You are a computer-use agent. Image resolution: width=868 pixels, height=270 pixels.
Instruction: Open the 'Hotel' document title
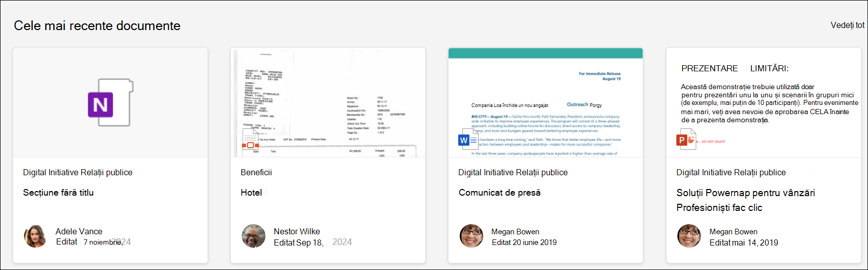251,193
